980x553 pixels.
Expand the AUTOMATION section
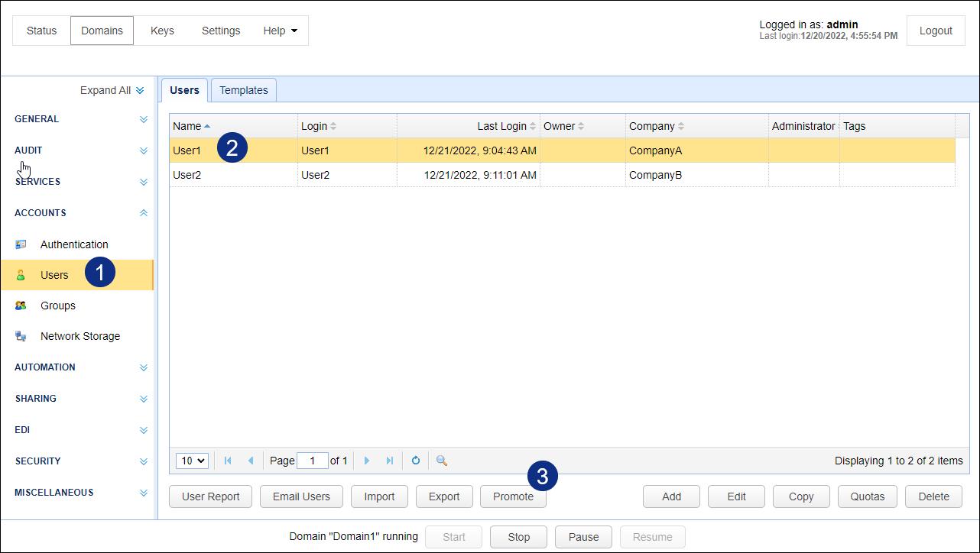(x=144, y=367)
